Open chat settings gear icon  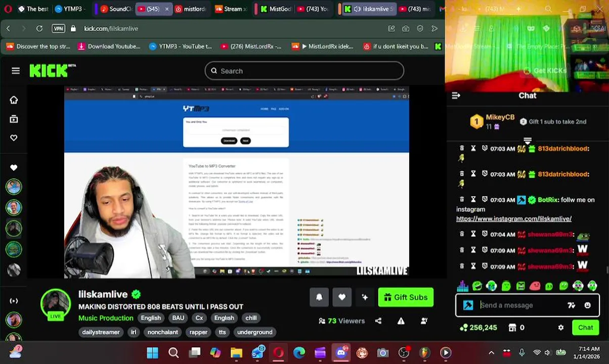(x=561, y=328)
